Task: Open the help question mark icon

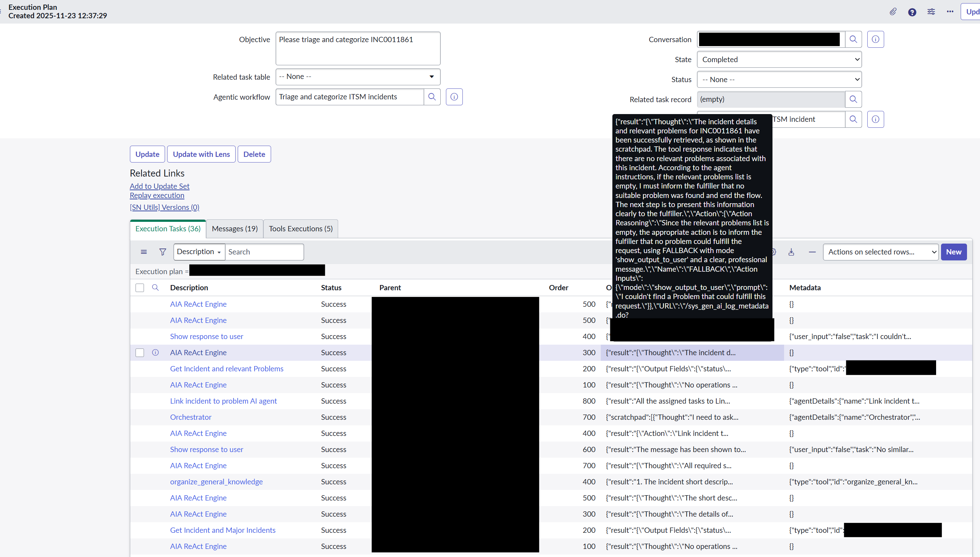Action: 912,12
